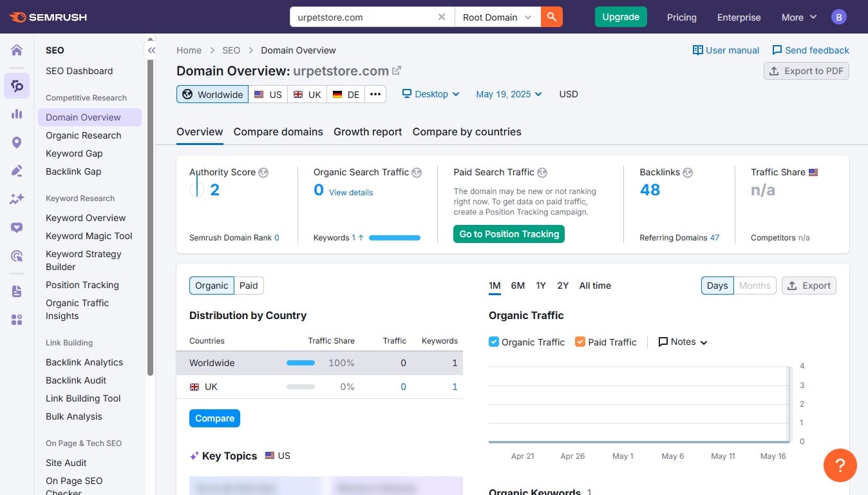Click Export to PDF button
The height and width of the screenshot is (495, 868).
click(x=806, y=71)
